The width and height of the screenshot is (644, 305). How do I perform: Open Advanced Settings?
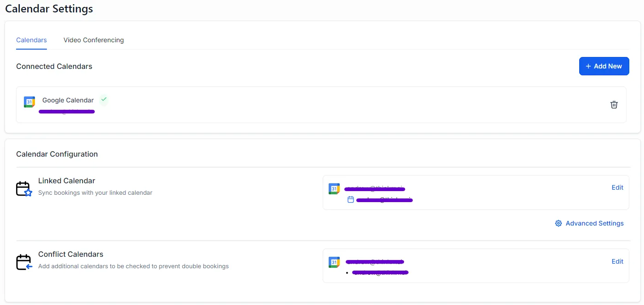coord(595,223)
